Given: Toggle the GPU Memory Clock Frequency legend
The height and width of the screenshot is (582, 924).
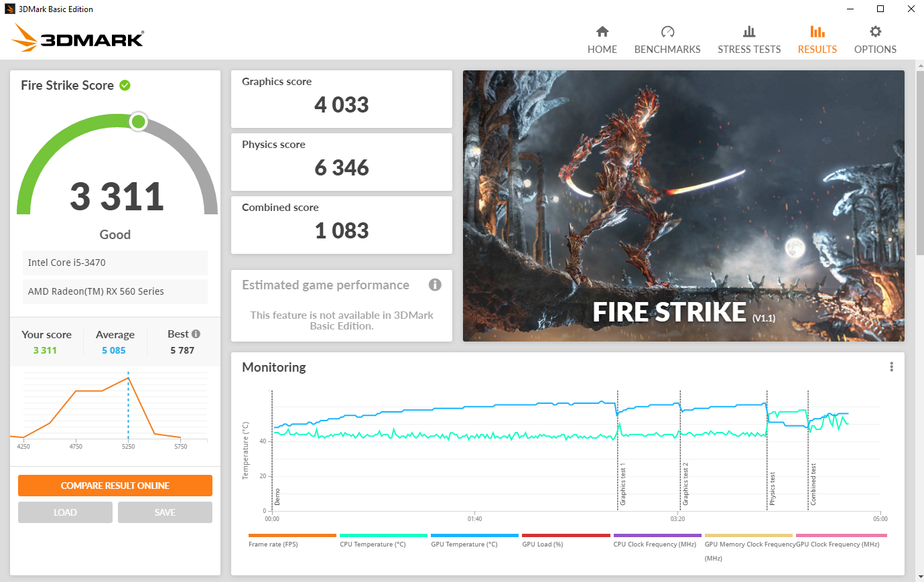Looking at the screenshot, I should pyautogui.click(x=748, y=547).
